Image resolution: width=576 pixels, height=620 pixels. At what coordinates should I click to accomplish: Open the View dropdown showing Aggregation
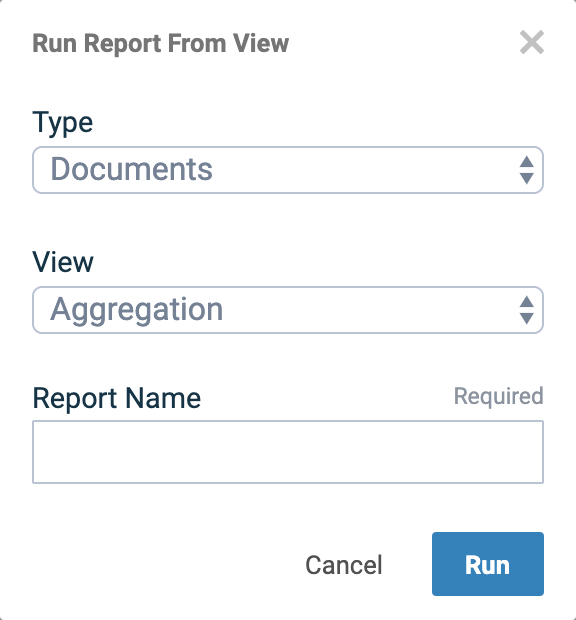[288, 310]
